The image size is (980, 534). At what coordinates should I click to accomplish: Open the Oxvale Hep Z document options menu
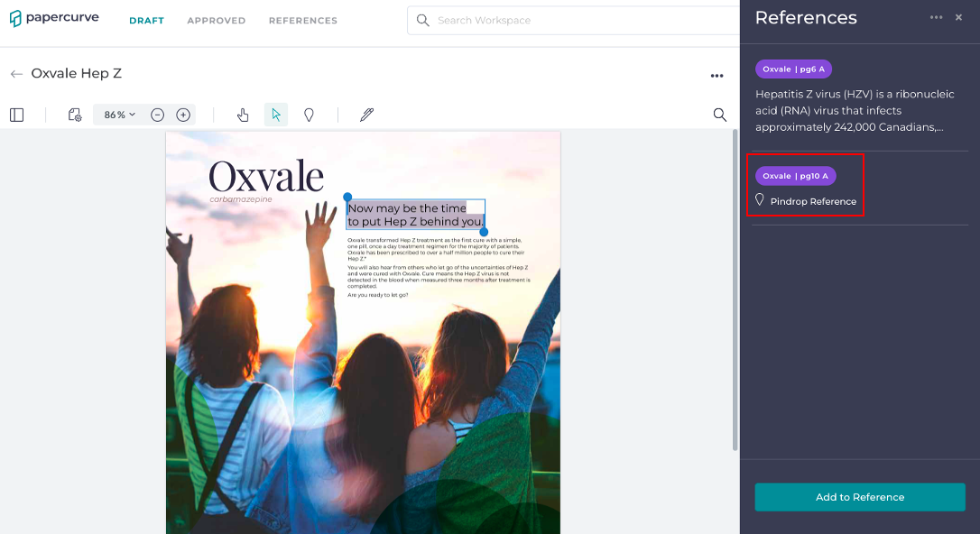click(x=717, y=76)
